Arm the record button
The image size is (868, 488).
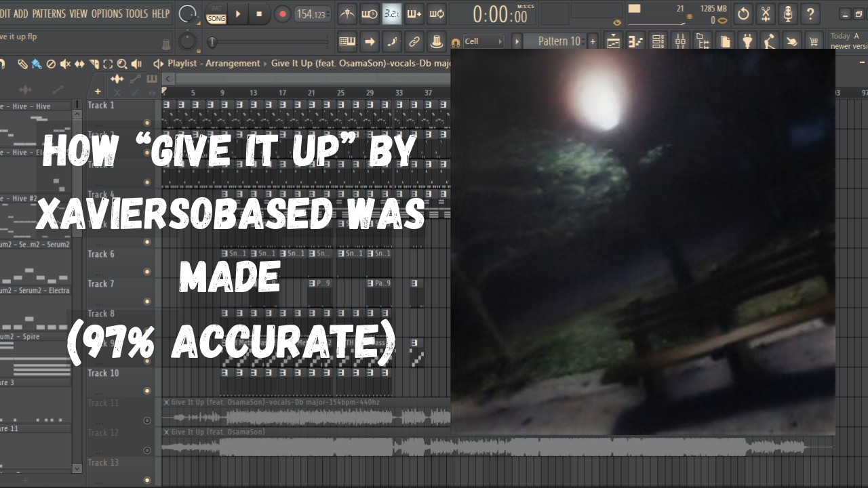tap(282, 14)
